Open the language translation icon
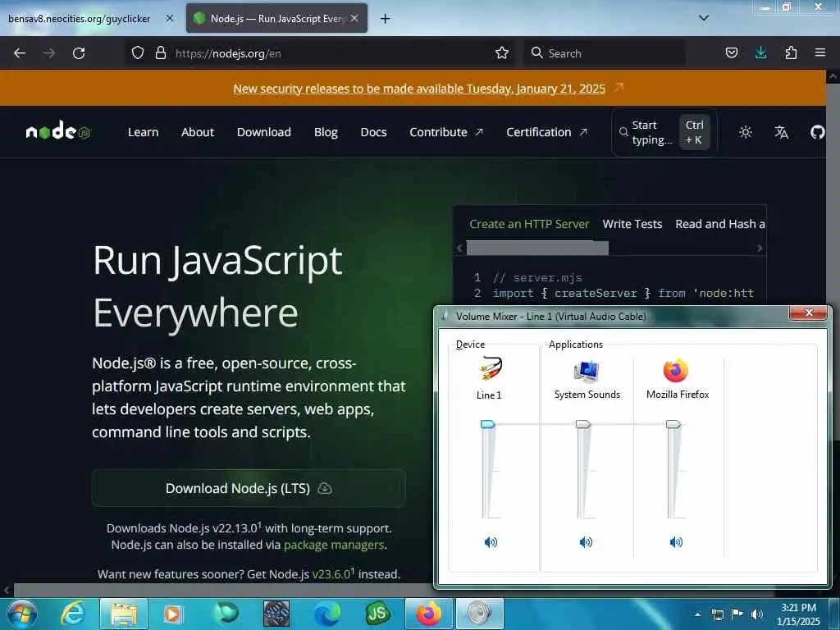840x630 pixels. point(781,132)
